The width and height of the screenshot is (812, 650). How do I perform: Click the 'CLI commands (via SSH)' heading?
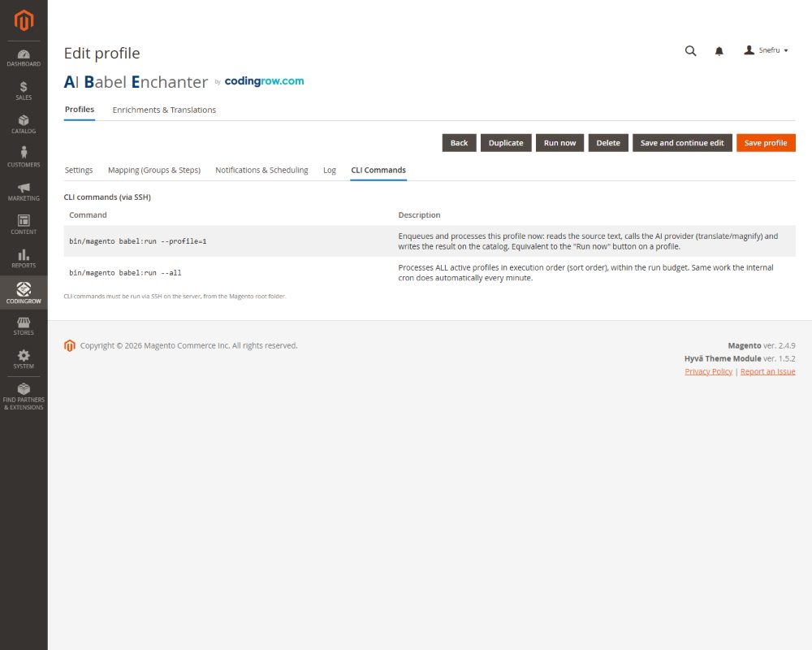click(x=107, y=197)
